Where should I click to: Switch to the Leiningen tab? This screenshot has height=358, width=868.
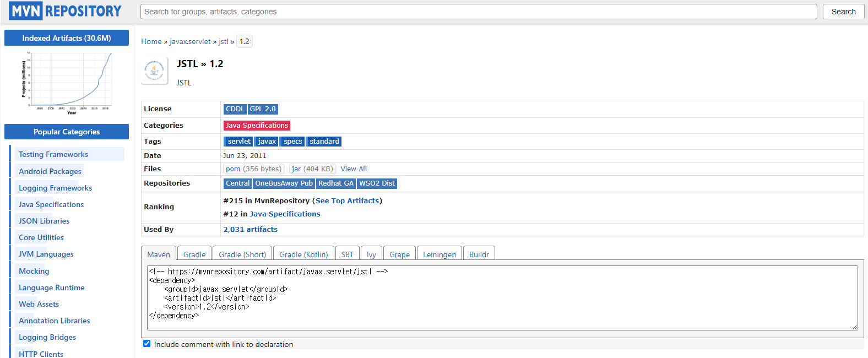pyautogui.click(x=440, y=254)
